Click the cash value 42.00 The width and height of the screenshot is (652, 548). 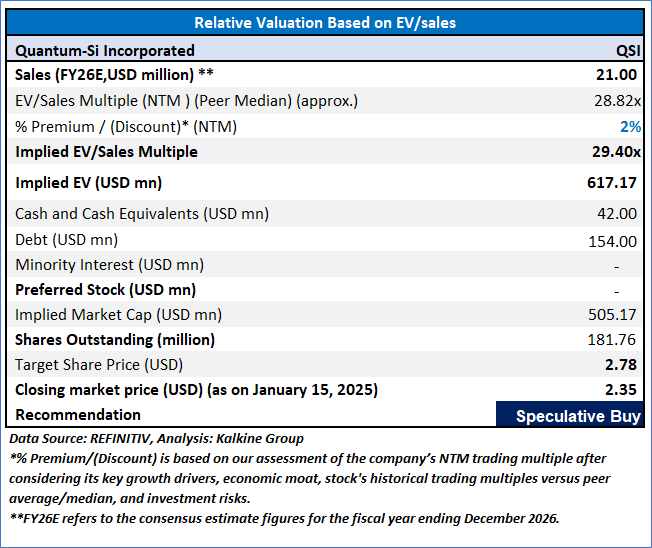click(x=617, y=214)
